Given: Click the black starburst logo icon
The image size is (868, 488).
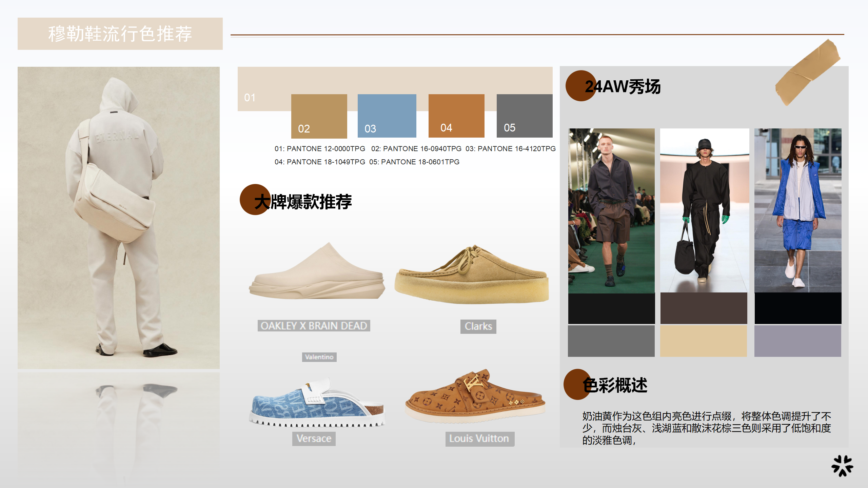Looking at the screenshot, I should tap(842, 466).
